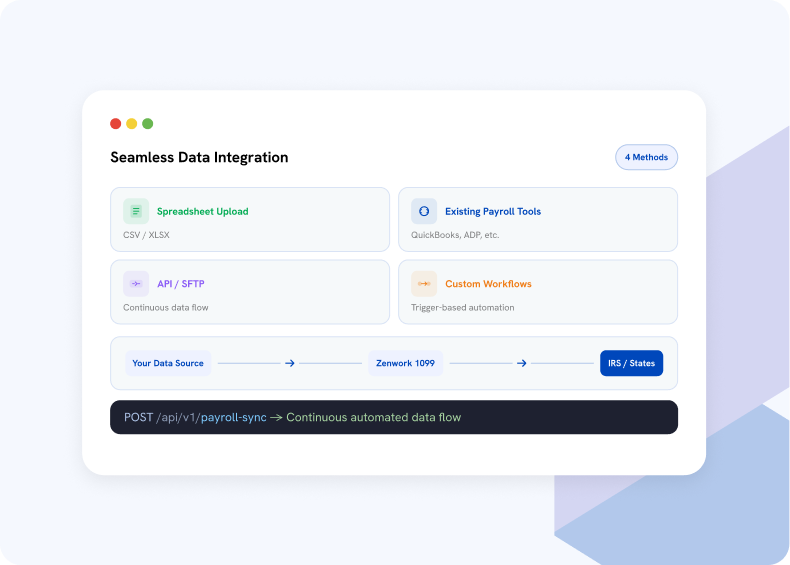Select the IRS / States button
Screen dimensions: 790x565
[631, 363]
